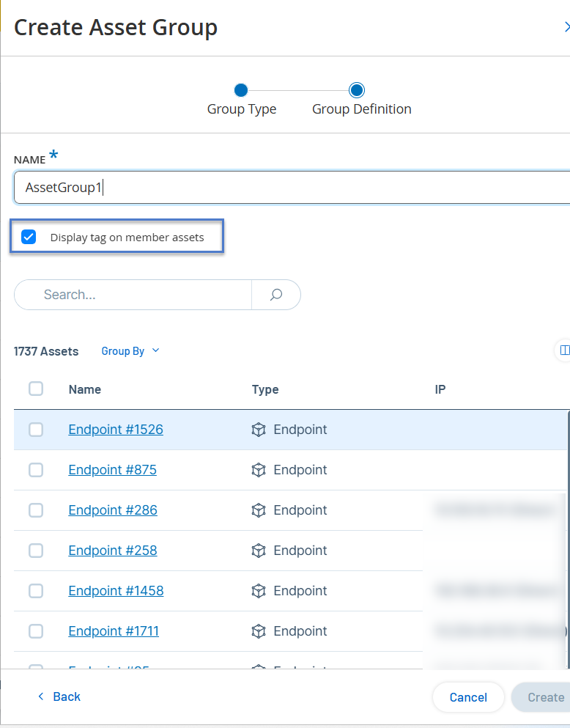Click the column layout icon
Viewport: 570px width, 728px height.
tap(563, 350)
